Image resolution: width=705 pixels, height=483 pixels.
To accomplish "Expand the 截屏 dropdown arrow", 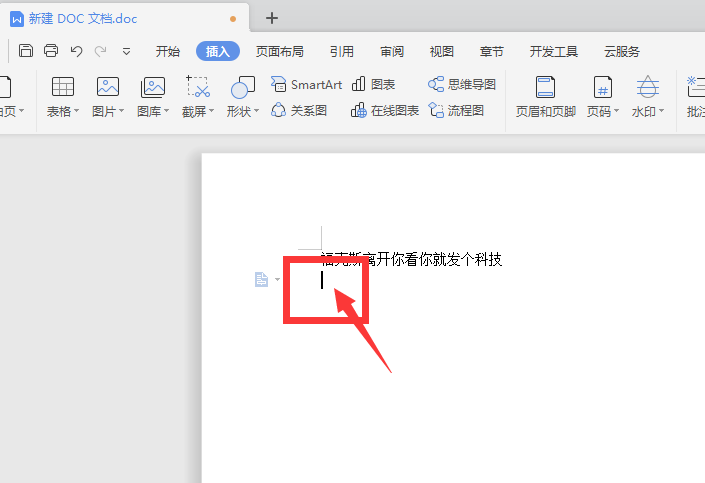I will coord(211,111).
